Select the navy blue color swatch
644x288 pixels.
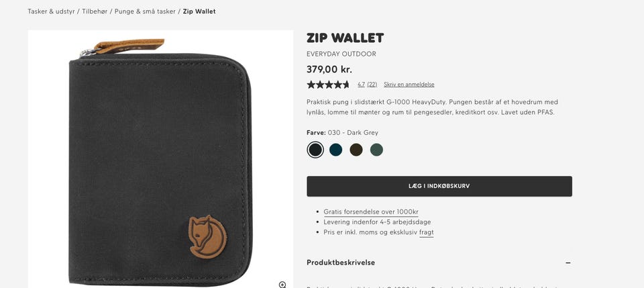[335, 150]
